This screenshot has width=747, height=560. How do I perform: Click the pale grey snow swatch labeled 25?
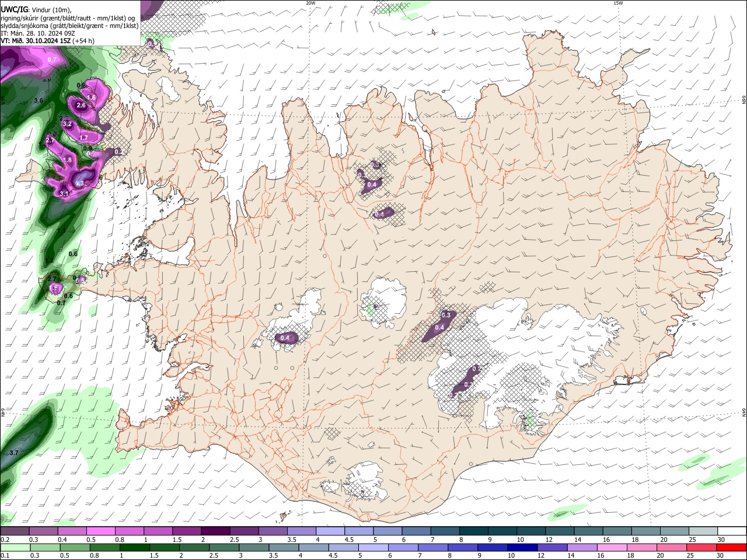703,531
